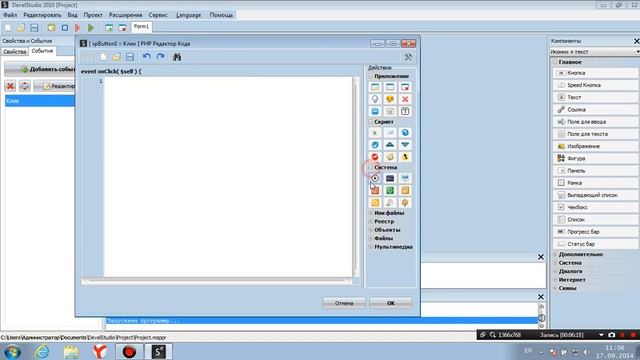Click the delete form icon beside Form1 tab
Image resolution: width=640 pixels, height=360 pixels.
122,28
